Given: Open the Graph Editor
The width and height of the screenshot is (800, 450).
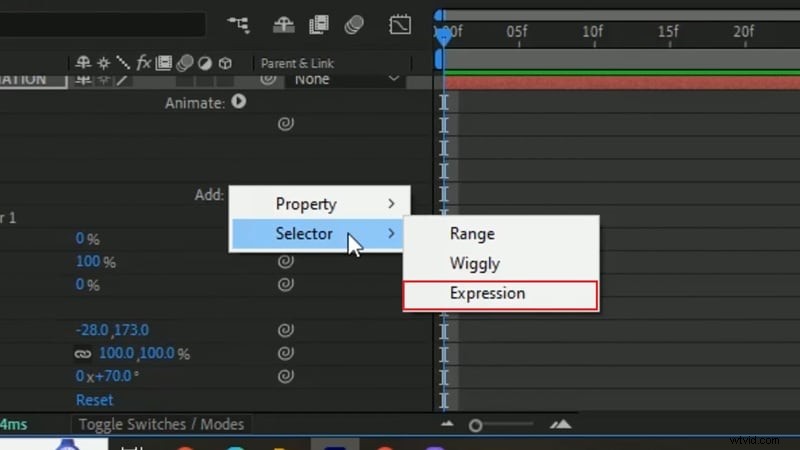Looking at the screenshot, I should click(400, 24).
